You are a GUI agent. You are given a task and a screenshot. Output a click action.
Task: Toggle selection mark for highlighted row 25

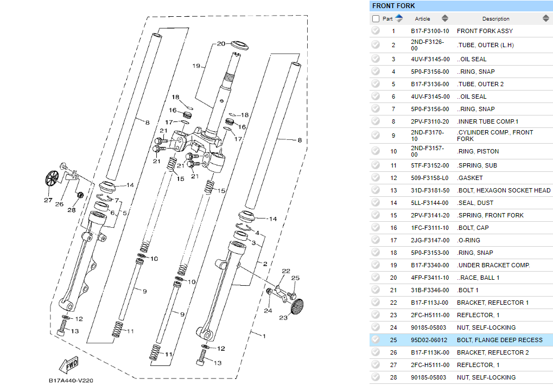click(x=376, y=340)
